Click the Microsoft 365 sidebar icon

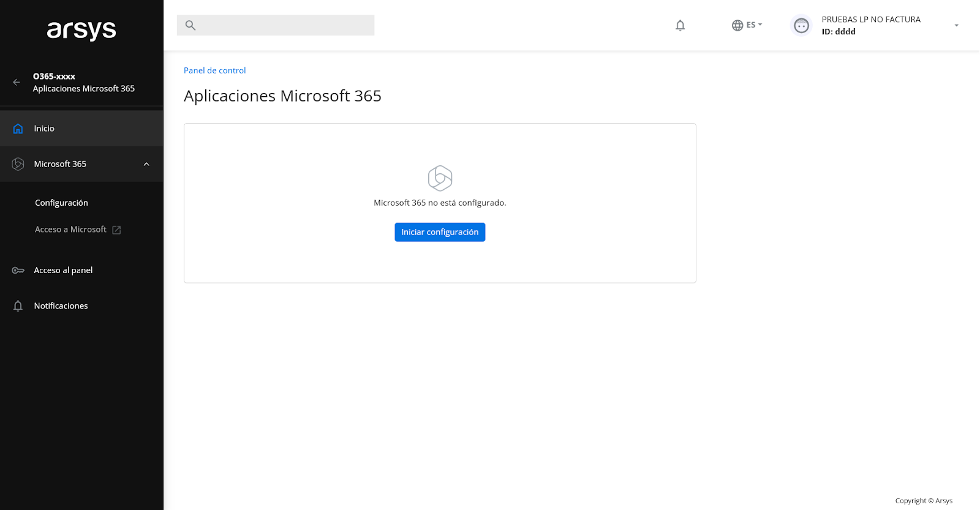(x=18, y=164)
